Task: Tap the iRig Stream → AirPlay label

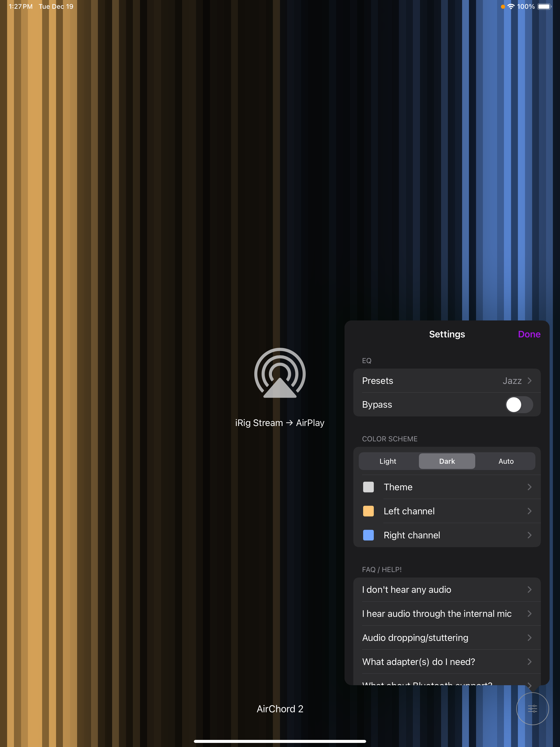Action: click(280, 423)
